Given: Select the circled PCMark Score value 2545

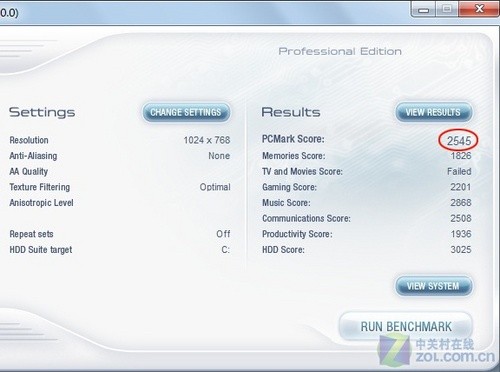Looking at the screenshot, I should tap(459, 141).
